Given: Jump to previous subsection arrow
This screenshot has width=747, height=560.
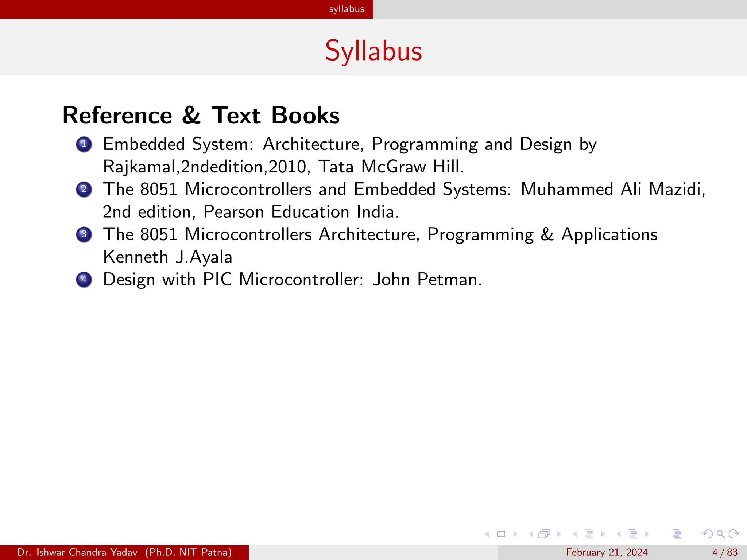Looking at the screenshot, I should pyautogui.click(x=575, y=534).
